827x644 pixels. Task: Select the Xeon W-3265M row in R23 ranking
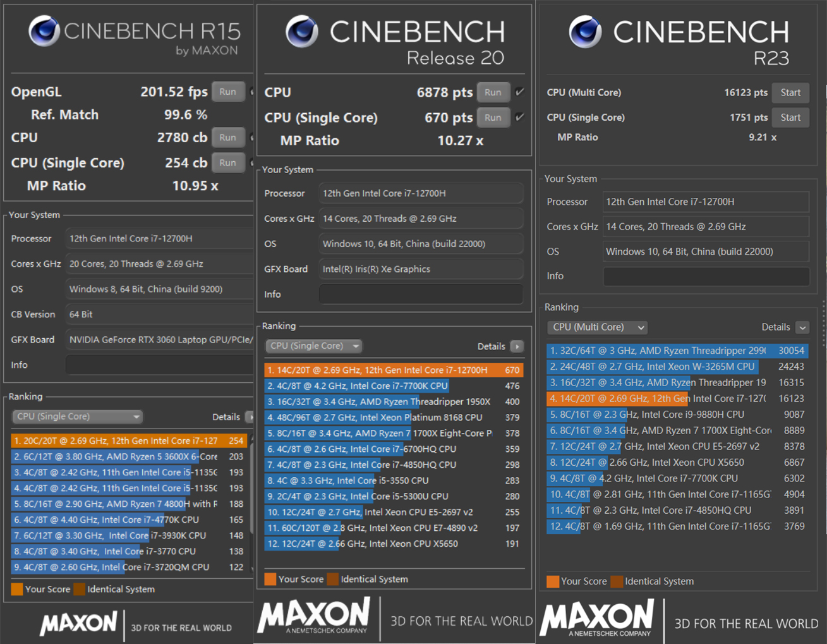677,367
